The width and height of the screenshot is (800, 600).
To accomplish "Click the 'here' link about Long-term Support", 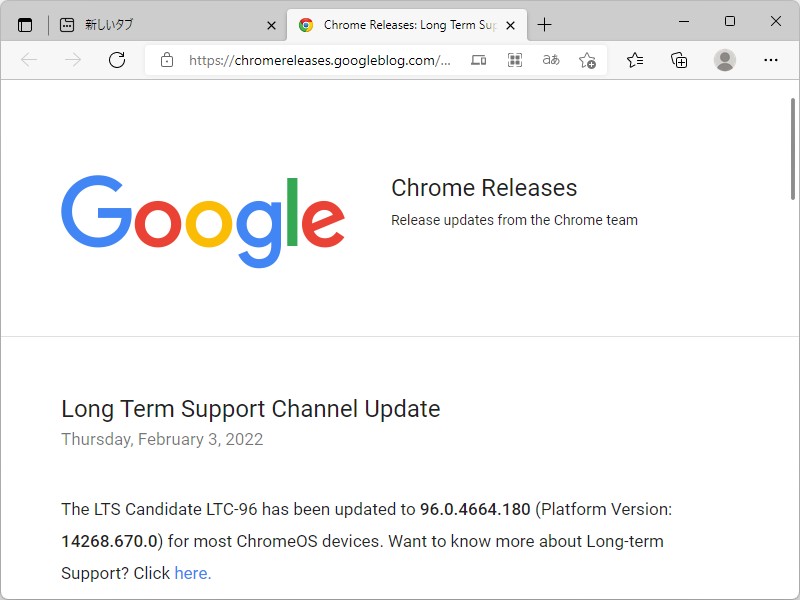I will point(192,573).
